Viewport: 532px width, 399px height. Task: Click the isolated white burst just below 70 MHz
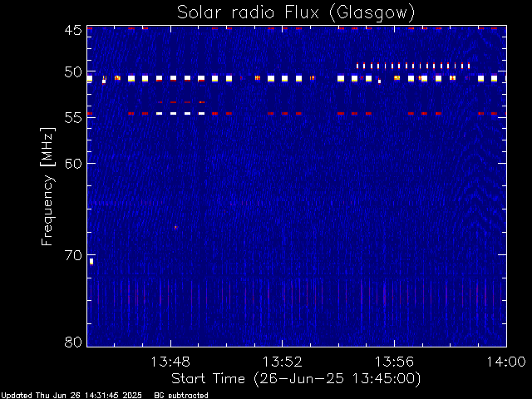pyautogui.click(x=91, y=261)
